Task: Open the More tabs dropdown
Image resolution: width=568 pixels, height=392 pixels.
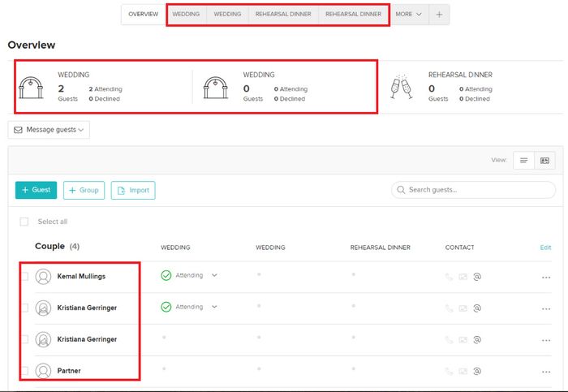Action: point(408,15)
